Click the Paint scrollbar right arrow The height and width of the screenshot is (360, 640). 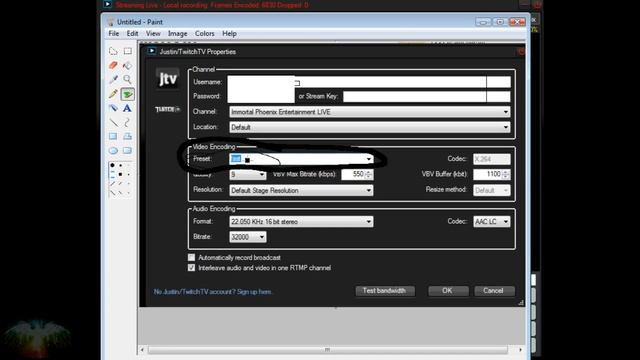coord(520,350)
